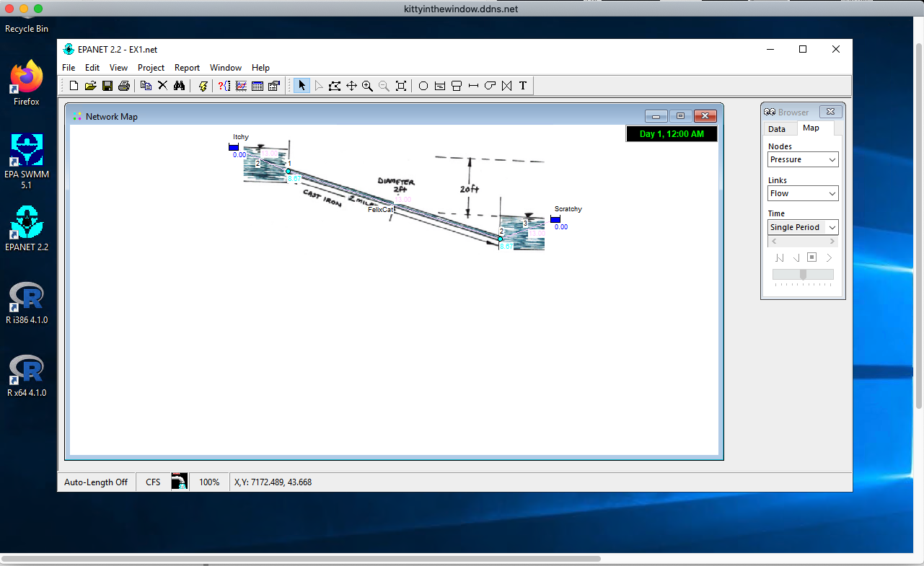924x566 pixels.
Task: Minimize the Network Map window
Action: [x=656, y=116]
